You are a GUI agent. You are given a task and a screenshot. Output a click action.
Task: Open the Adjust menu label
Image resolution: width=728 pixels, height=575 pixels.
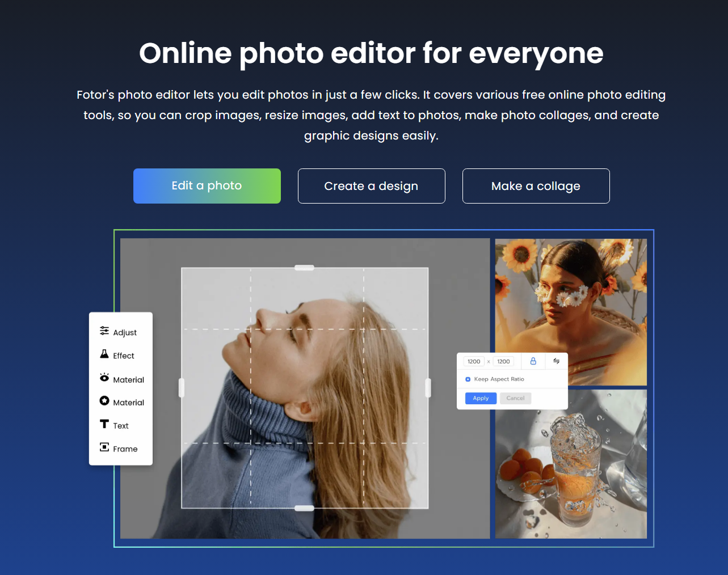click(x=125, y=333)
